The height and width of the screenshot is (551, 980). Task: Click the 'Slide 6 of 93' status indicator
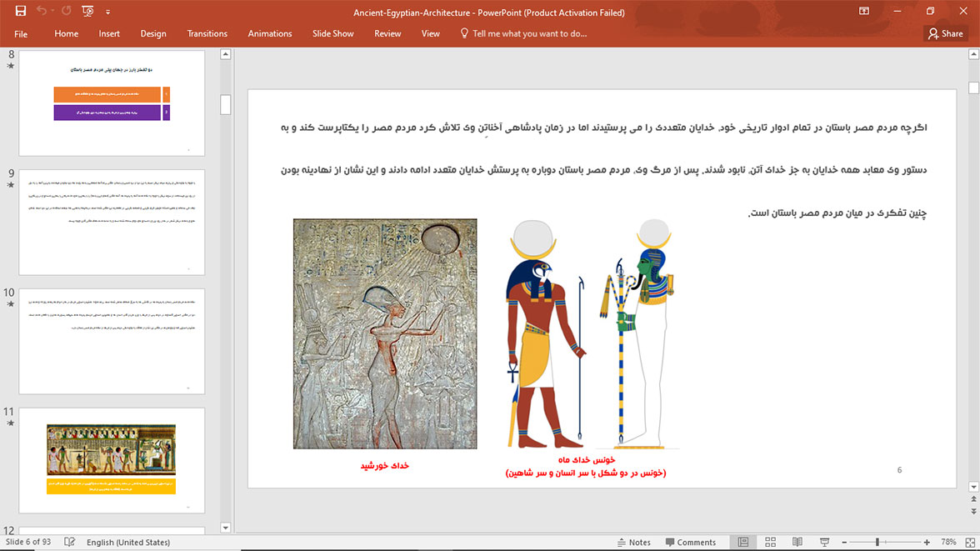(x=28, y=542)
